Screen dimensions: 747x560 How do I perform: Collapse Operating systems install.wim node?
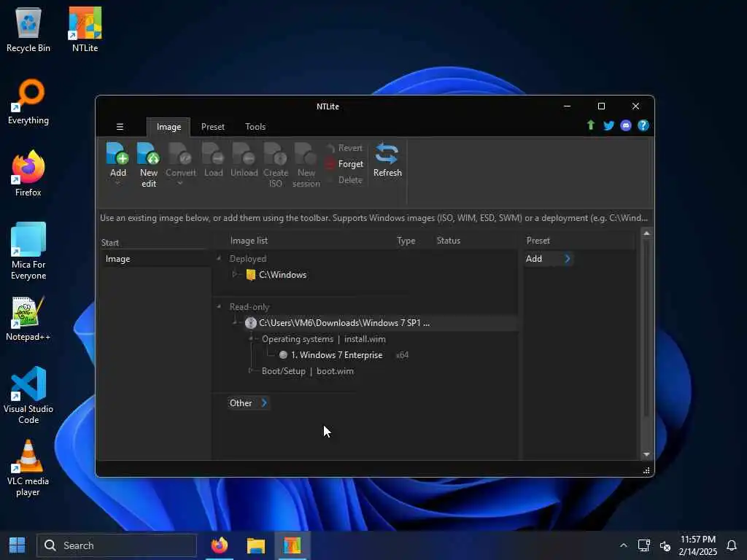(251, 338)
